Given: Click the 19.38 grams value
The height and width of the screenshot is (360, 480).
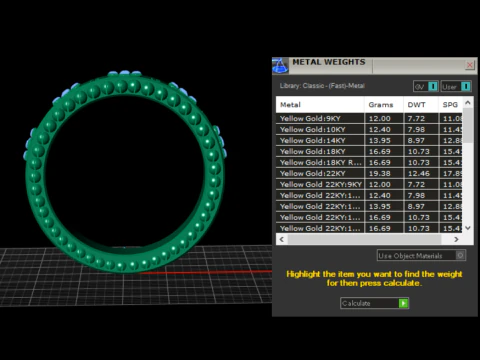Looking at the screenshot, I should 379,173.
